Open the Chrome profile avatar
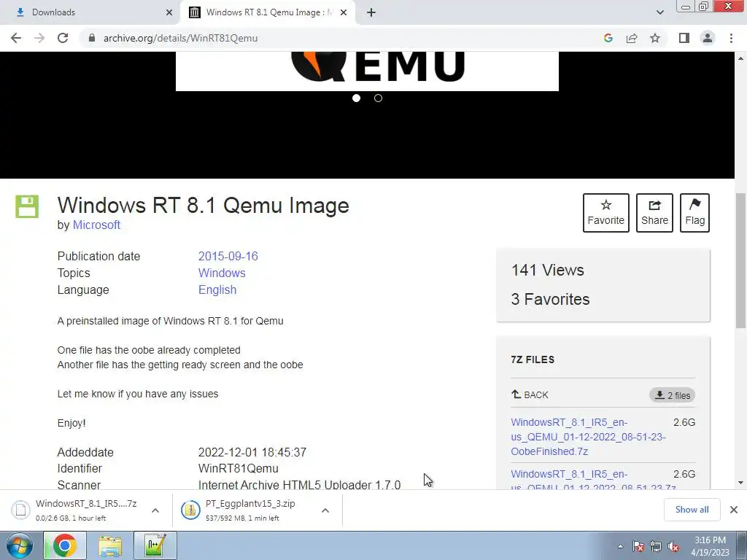Viewport: 747px width, 560px height. point(708,38)
